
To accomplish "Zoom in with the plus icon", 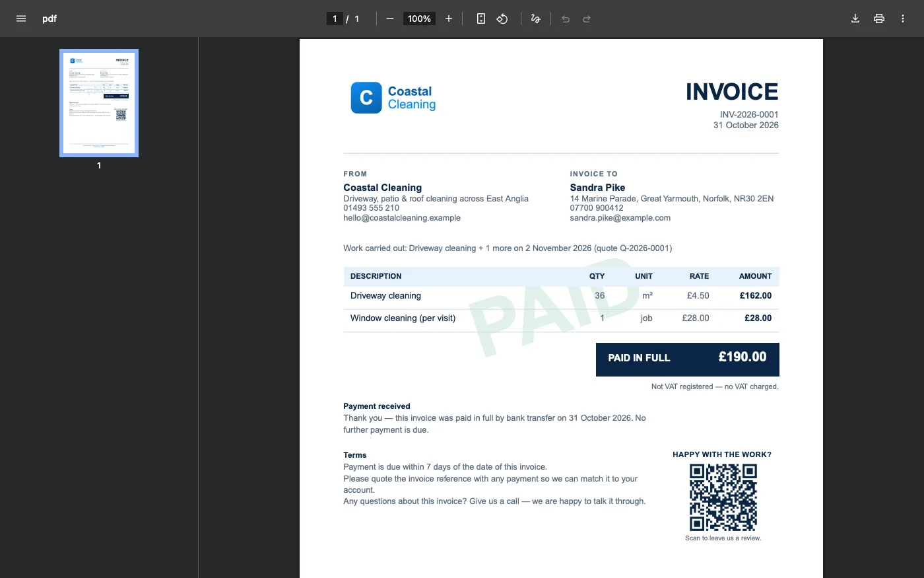I will coord(449,18).
